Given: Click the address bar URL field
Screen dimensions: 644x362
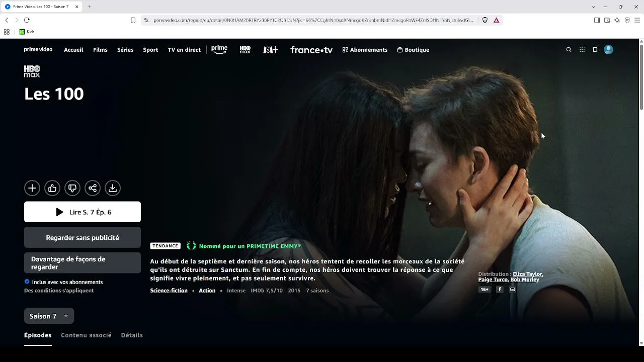Looking at the screenshot, I should click(x=313, y=20).
